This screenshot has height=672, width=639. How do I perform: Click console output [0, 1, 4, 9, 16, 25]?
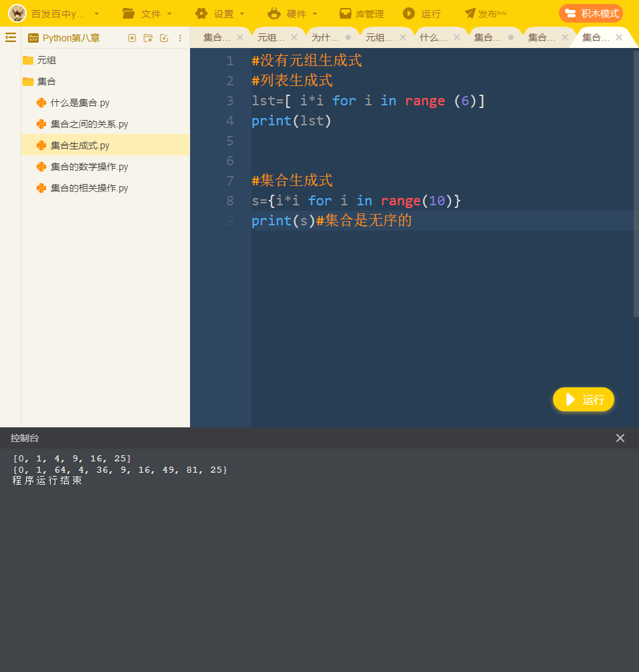pos(72,459)
